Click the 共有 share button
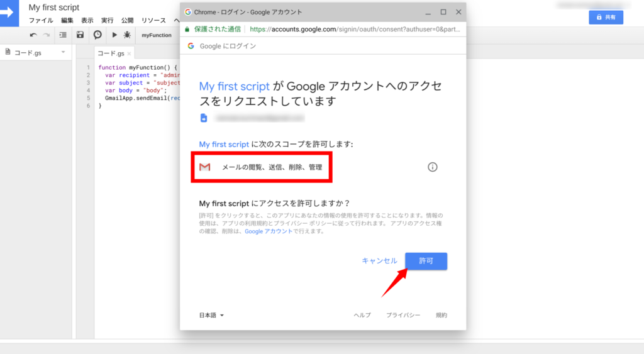 pyautogui.click(x=606, y=18)
